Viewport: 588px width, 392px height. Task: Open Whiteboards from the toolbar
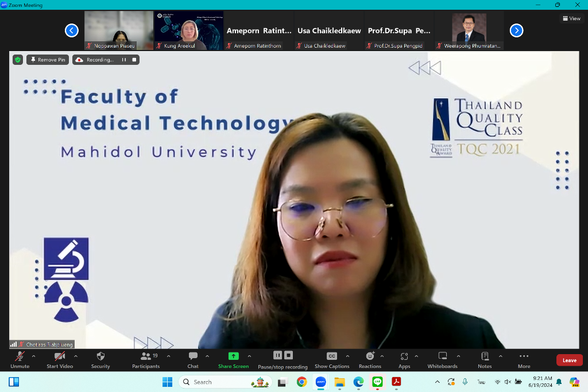point(443,360)
